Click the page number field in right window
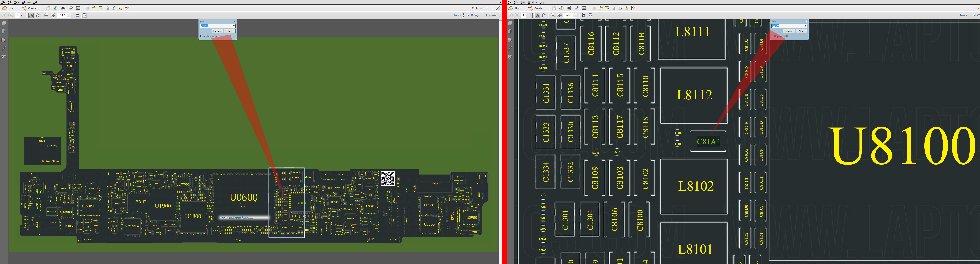This screenshot has height=264, width=980. tap(523, 15)
